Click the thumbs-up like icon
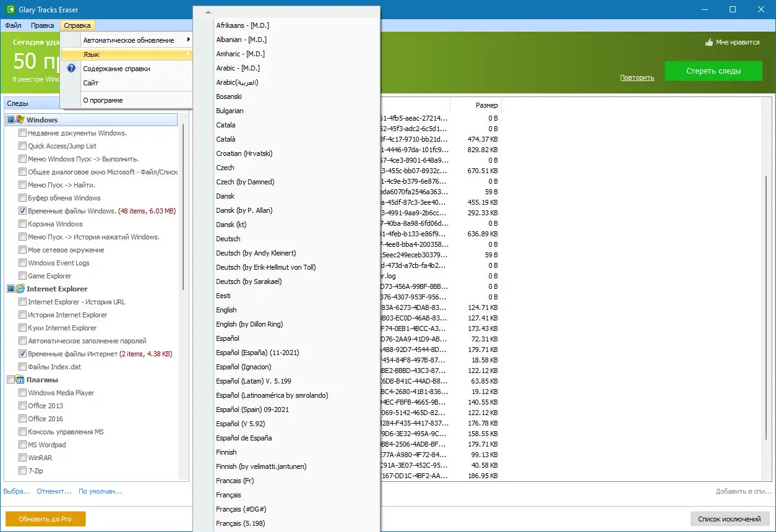This screenshot has width=776, height=532. 709,43
